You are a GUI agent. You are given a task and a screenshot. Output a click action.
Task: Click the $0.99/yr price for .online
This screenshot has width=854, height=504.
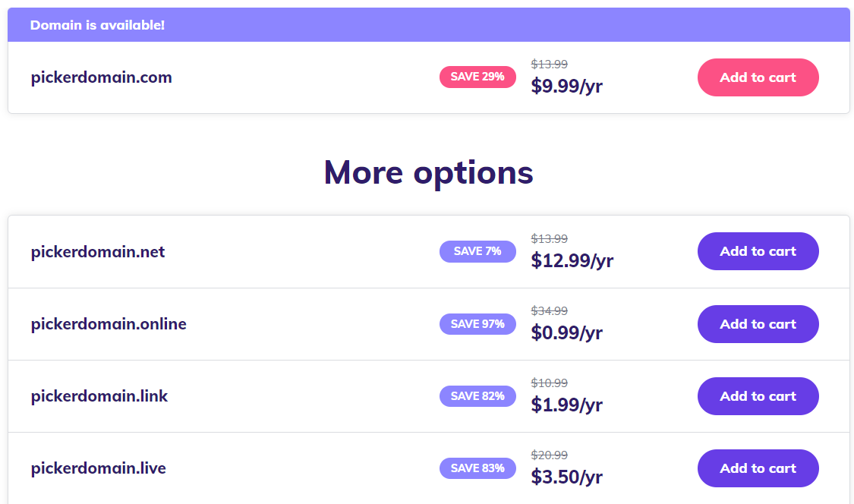click(566, 332)
